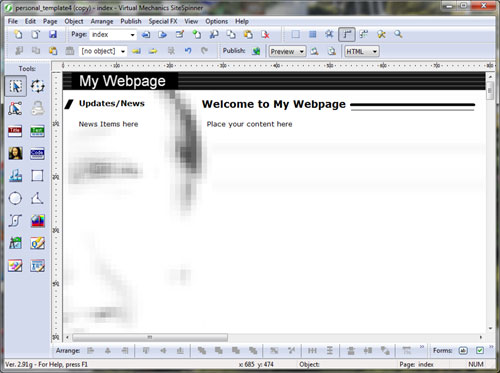Select the rotate tool in Tools
Screen dimensions: 500x373
pyautogui.click(x=37, y=86)
